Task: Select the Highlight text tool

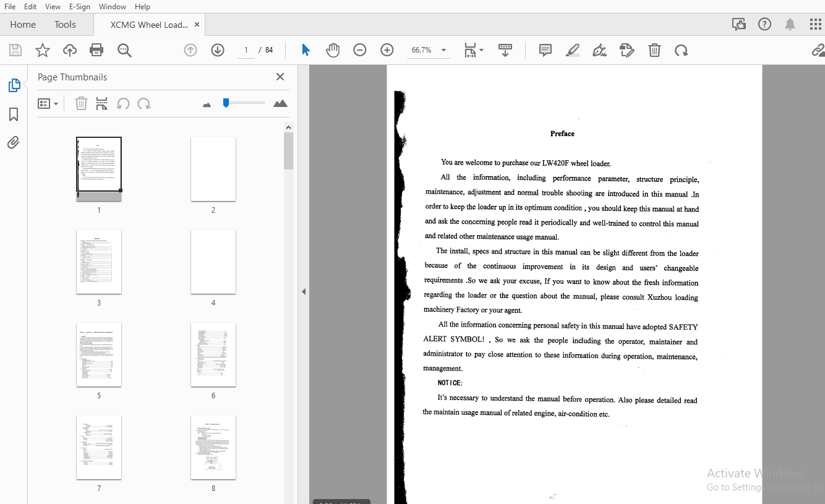Action: tap(573, 50)
